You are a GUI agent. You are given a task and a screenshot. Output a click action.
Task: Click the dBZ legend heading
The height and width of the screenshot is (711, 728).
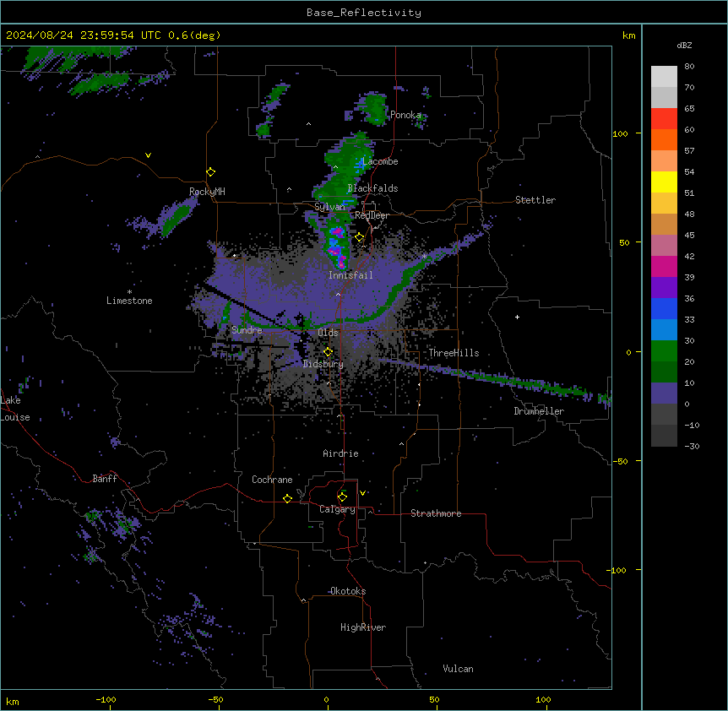pyautogui.click(x=684, y=46)
